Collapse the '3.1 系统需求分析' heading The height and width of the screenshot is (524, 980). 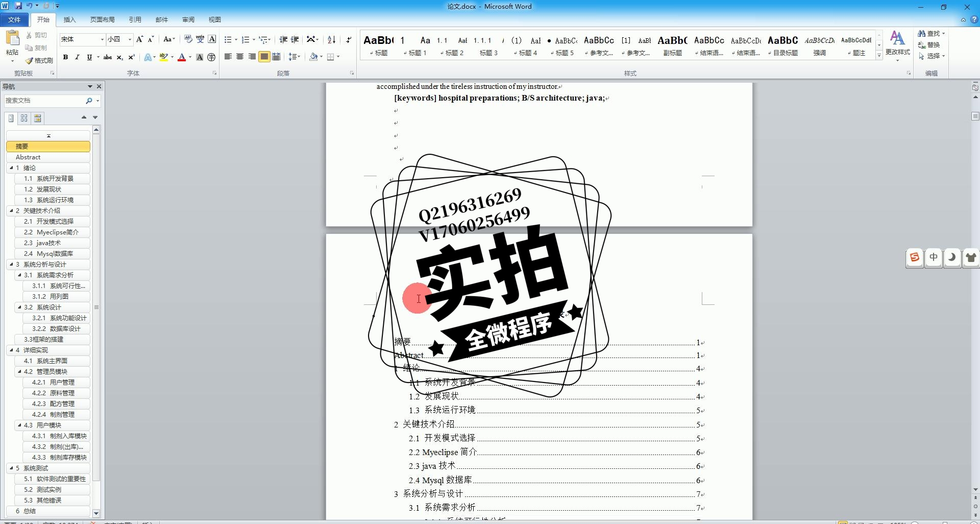[19, 275]
